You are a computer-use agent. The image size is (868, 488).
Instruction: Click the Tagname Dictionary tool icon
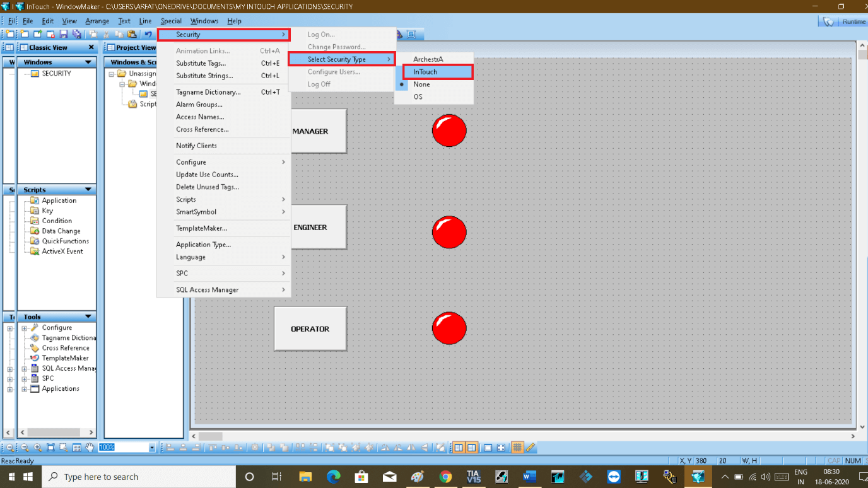coord(35,338)
